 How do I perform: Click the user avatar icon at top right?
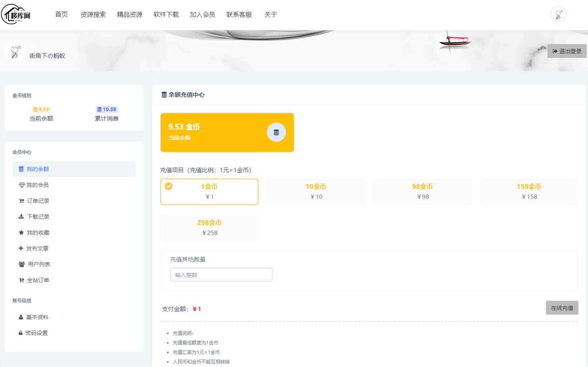(558, 14)
